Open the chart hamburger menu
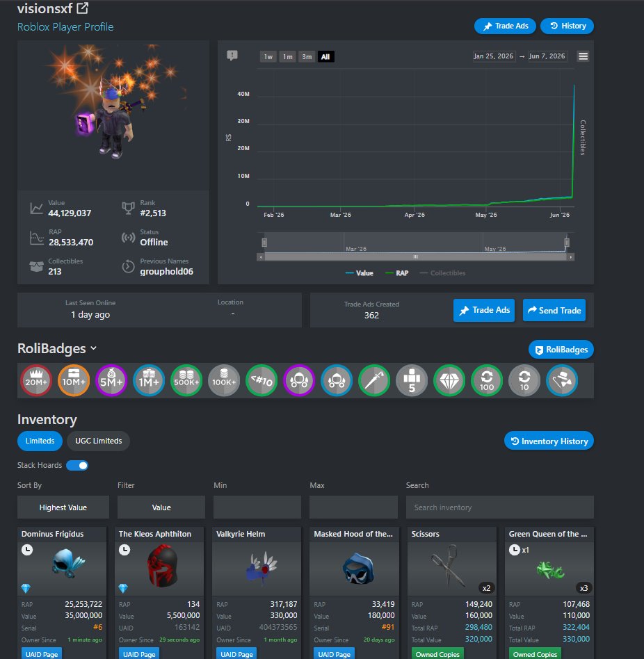 point(583,56)
